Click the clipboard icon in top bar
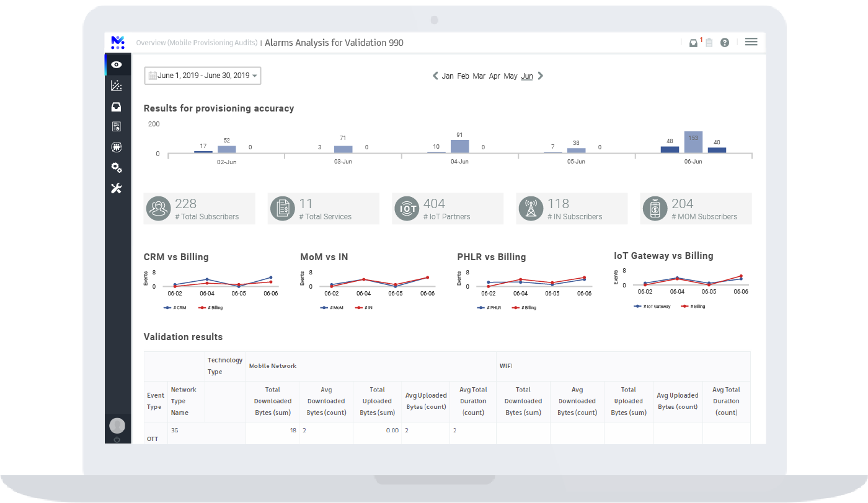Screen dimensions: 868x503 click(709, 43)
